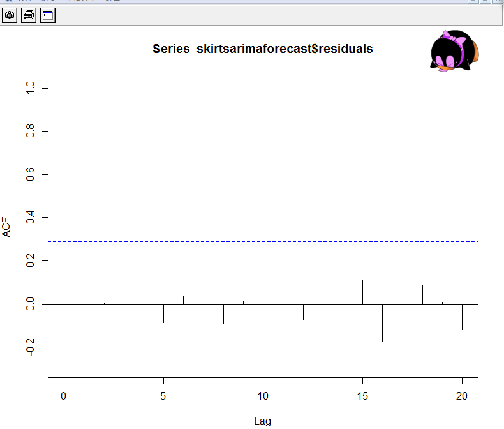
Task: Click the x-axis tick label '5'
Action: [163, 396]
